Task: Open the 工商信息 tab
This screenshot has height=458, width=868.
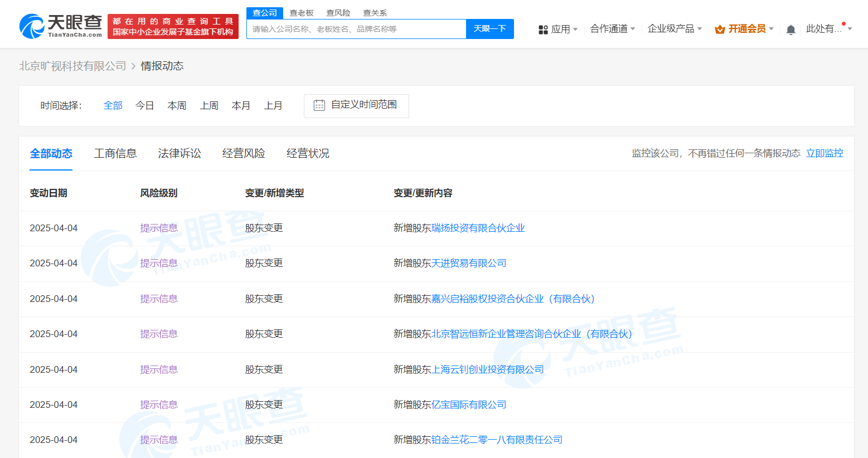Action: tap(115, 153)
